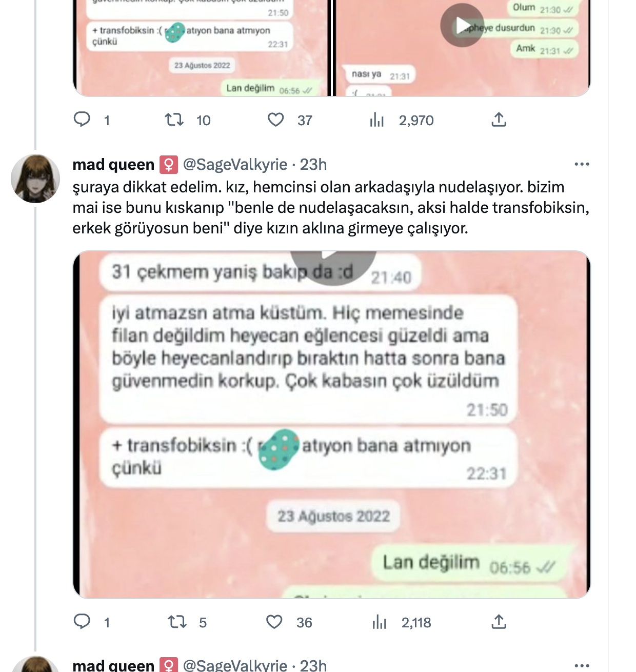Like the tweet with 36 likes
This screenshot has width=636, height=672.
tap(274, 622)
